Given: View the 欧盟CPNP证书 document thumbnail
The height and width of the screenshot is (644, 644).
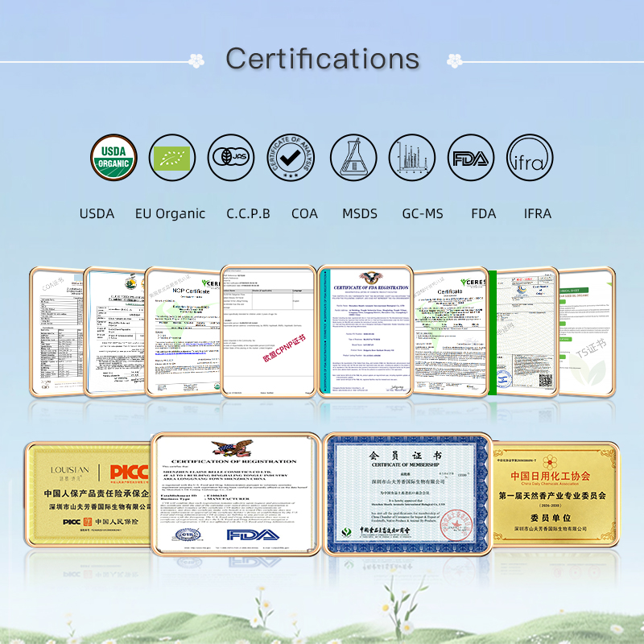Looking at the screenshot, I should click(268, 332).
